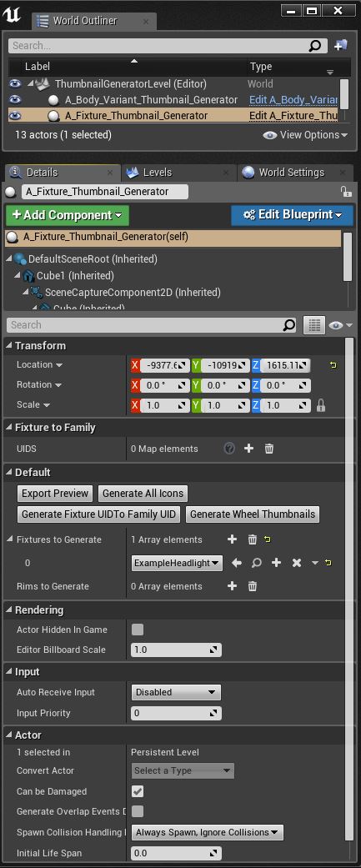Remove all Rims to Generate elements
Image resolution: width=361 pixels, height=868 pixels.
point(253,586)
